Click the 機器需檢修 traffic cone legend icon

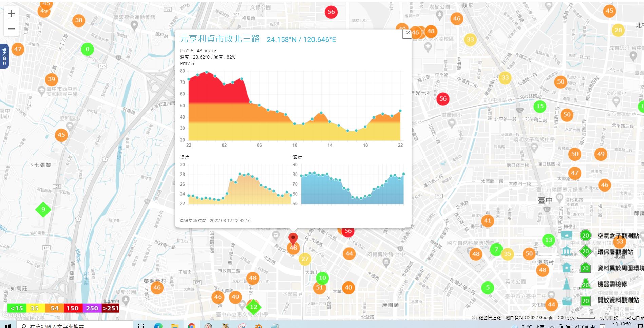coord(566,284)
